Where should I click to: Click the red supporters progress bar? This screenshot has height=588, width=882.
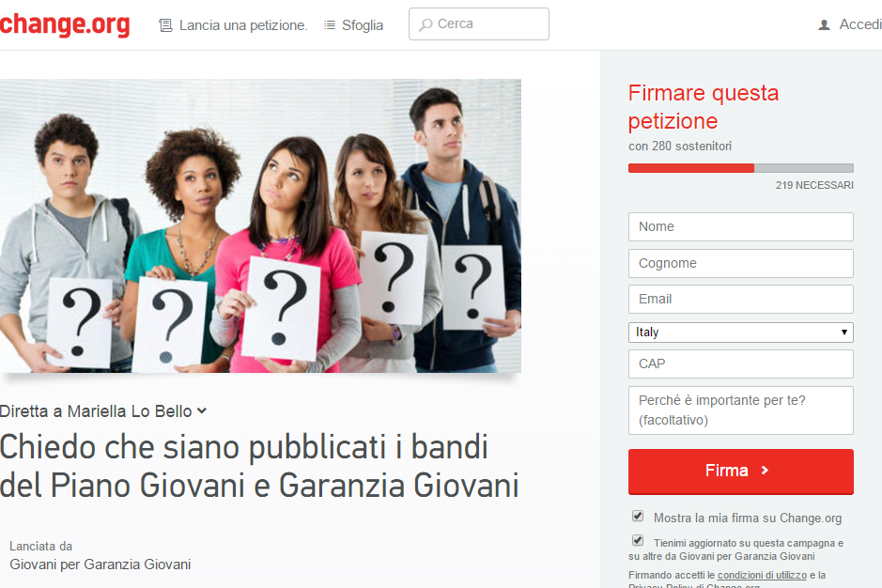pos(690,168)
